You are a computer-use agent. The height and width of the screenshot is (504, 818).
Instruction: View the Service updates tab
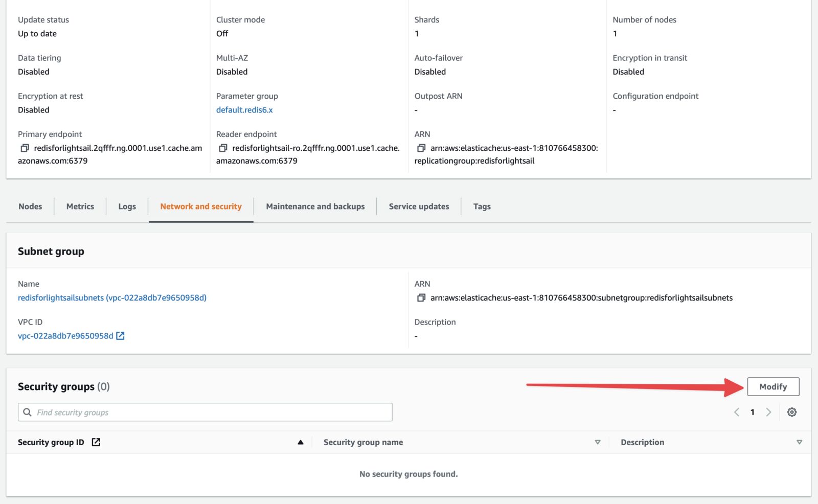click(x=419, y=207)
